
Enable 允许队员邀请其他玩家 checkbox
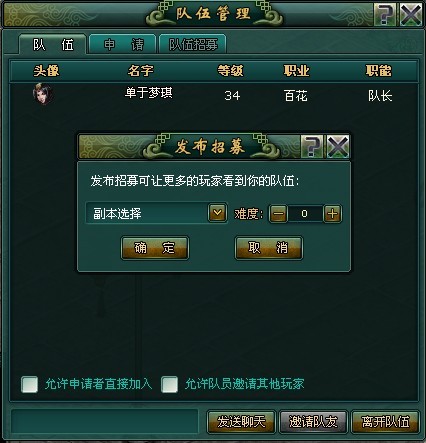coord(169,384)
